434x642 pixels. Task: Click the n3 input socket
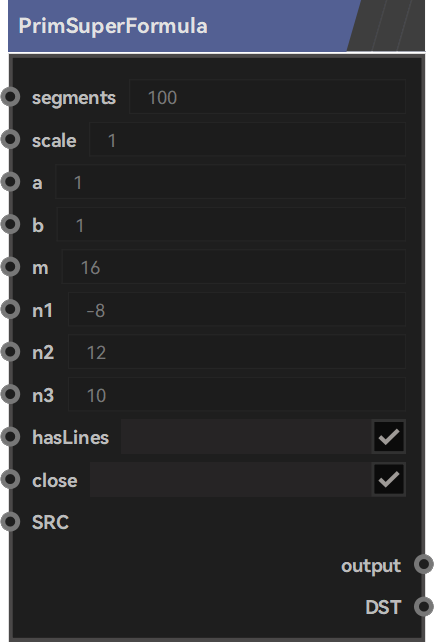pyautogui.click(x=10, y=394)
